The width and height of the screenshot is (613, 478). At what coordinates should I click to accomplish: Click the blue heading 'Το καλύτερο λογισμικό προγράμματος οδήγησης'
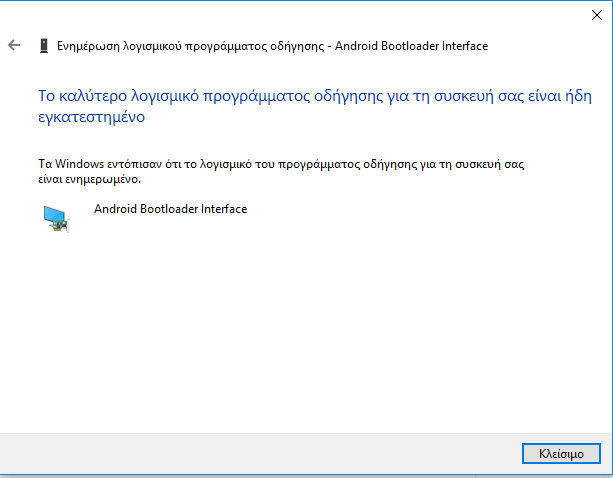pos(211,96)
